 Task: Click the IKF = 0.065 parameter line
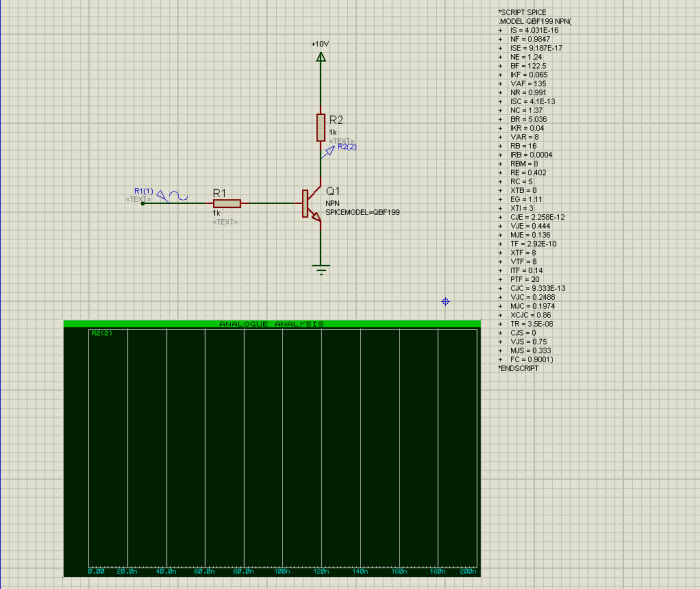(x=523, y=75)
